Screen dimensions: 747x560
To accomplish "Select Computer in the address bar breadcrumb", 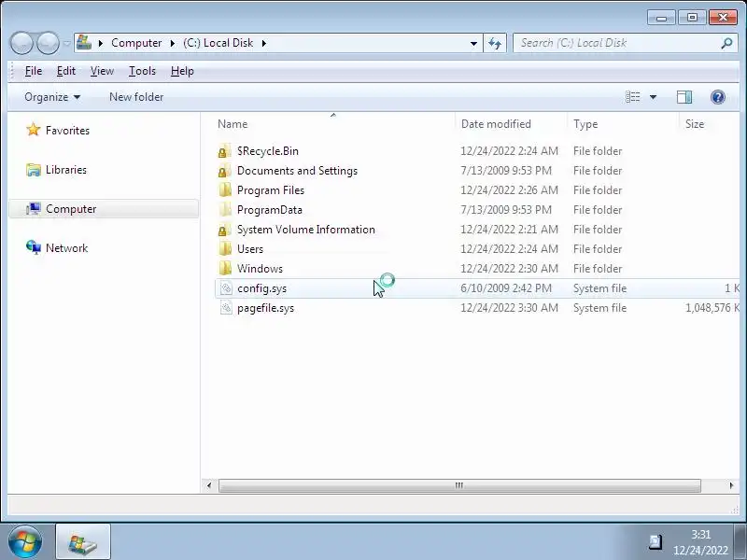I will coord(136,43).
